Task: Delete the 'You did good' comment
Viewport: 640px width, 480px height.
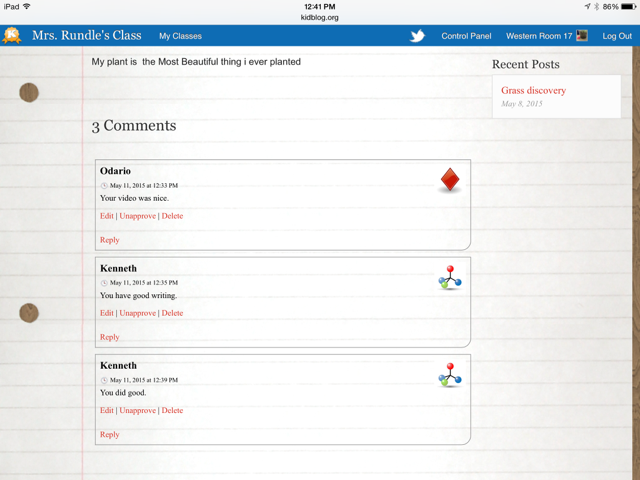Action: 172,410
